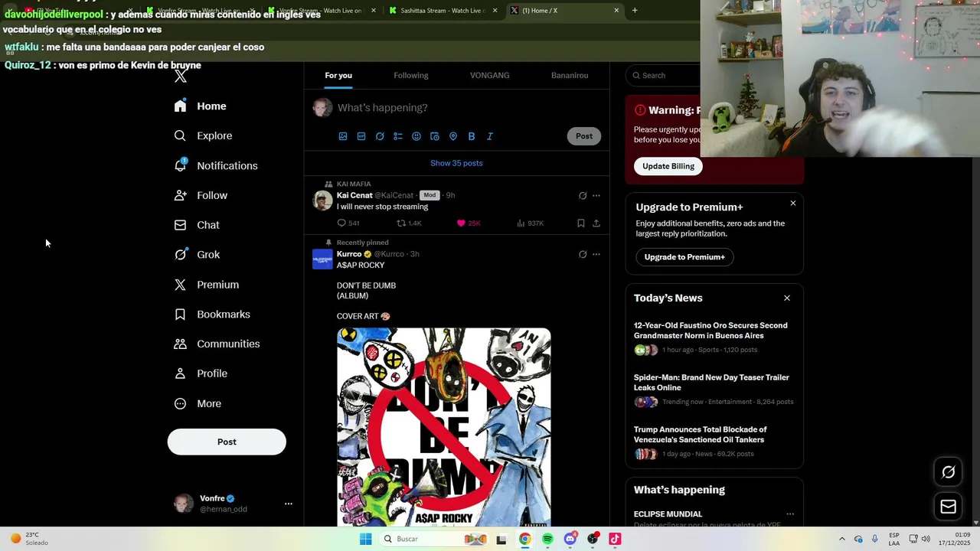Open the Windows Start menu

pyautogui.click(x=366, y=539)
